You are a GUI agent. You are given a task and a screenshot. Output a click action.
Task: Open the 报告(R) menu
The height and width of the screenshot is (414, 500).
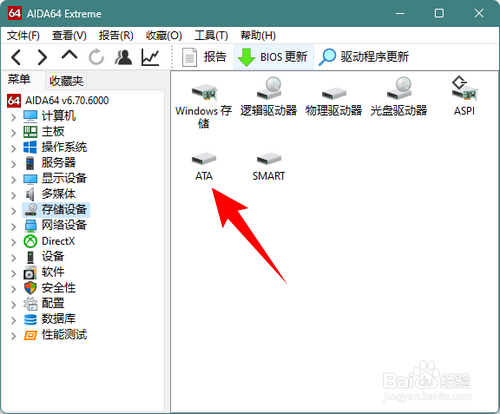click(x=116, y=35)
